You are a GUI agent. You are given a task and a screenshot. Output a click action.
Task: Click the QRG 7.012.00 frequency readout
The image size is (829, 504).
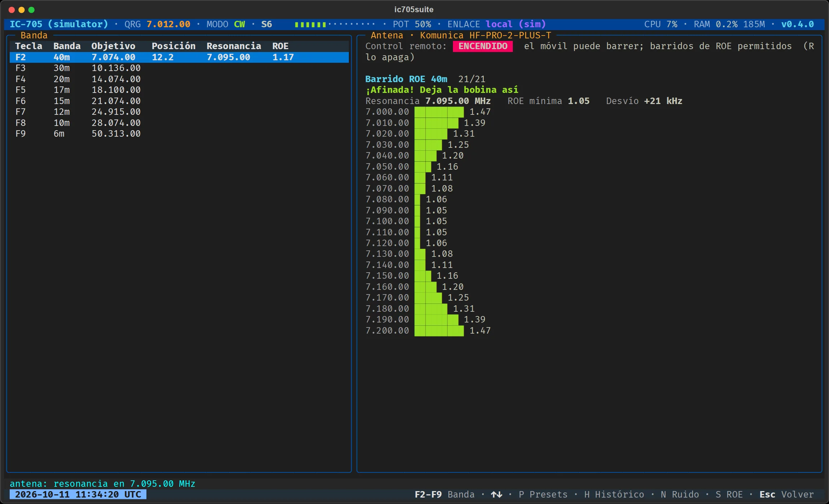click(157, 24)
